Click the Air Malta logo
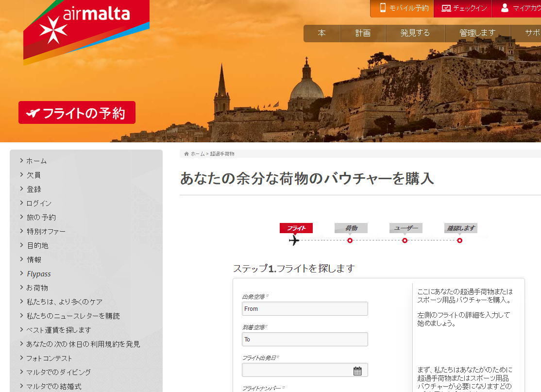 tap(86, 31)
